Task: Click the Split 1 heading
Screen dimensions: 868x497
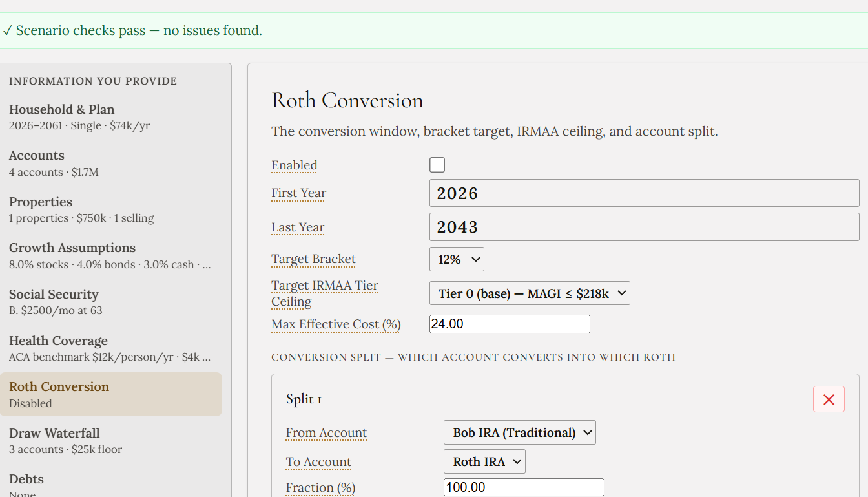Action: 304,399
